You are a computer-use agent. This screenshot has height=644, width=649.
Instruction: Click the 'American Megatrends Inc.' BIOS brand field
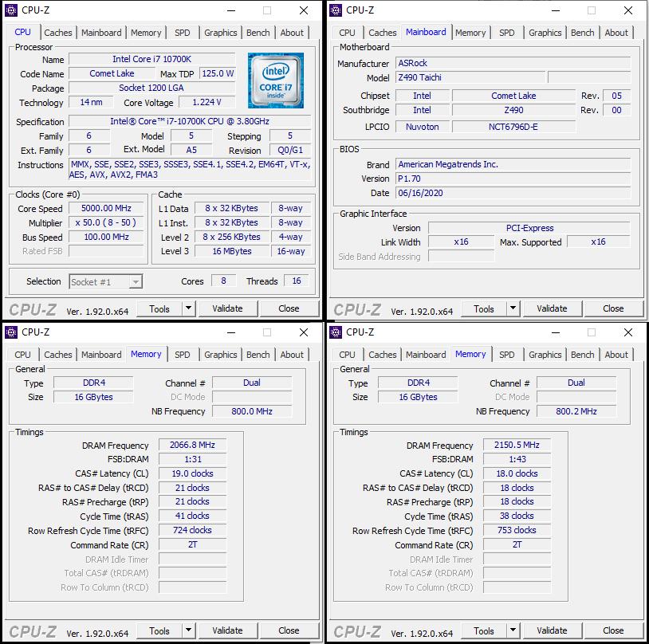click(x=513, y=164)
